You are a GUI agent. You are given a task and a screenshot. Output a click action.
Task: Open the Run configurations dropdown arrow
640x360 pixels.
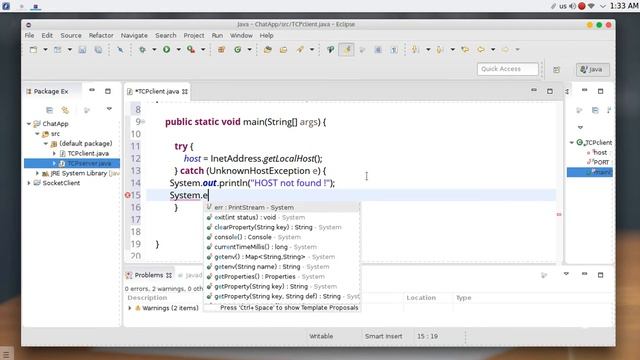[x=178, y=50]
